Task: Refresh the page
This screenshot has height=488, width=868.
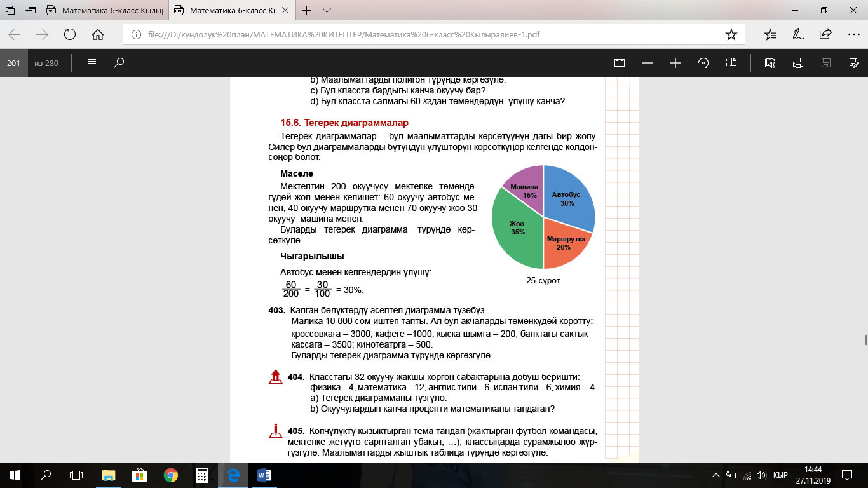Action: (x=70, y=34)
